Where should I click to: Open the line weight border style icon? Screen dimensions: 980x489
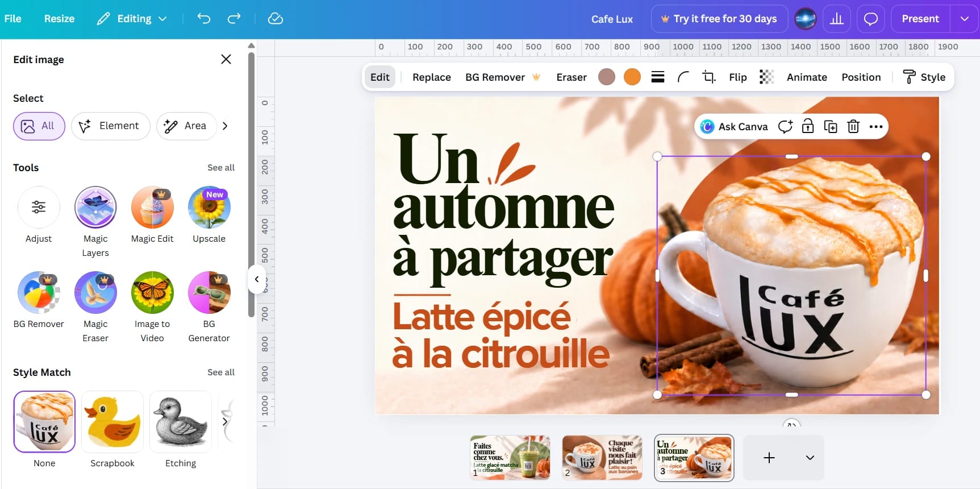click(658, 77)
